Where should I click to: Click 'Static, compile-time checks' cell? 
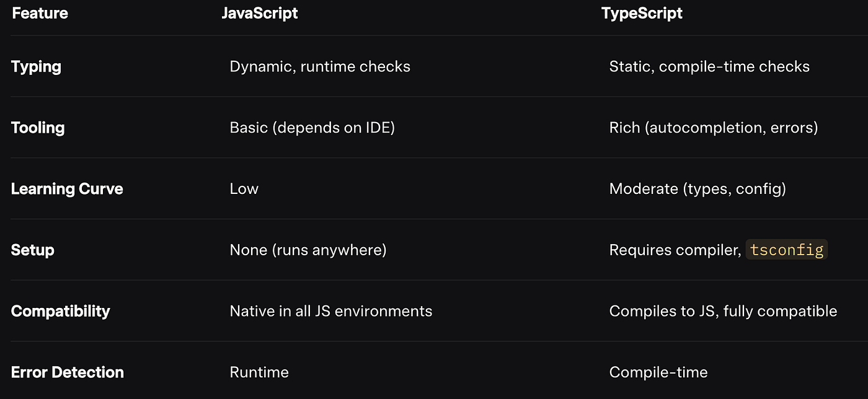(x=709, y=66)
